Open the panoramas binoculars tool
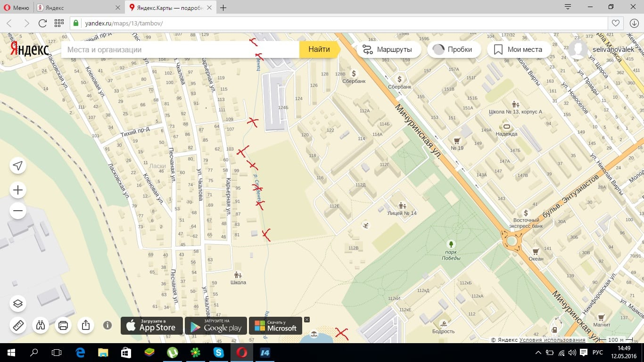 pos(41,325)
